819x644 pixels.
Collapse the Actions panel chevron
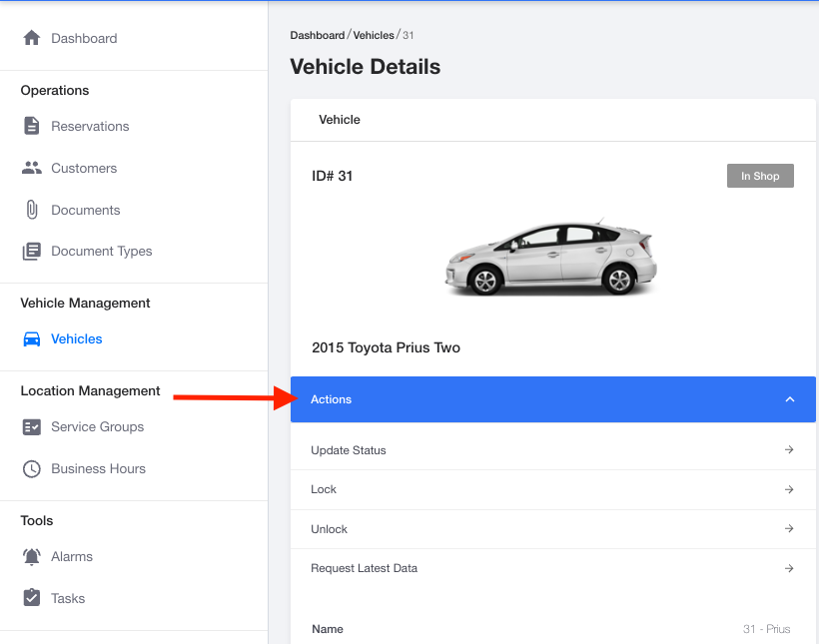pyautogui.click(x=790, y=399)
